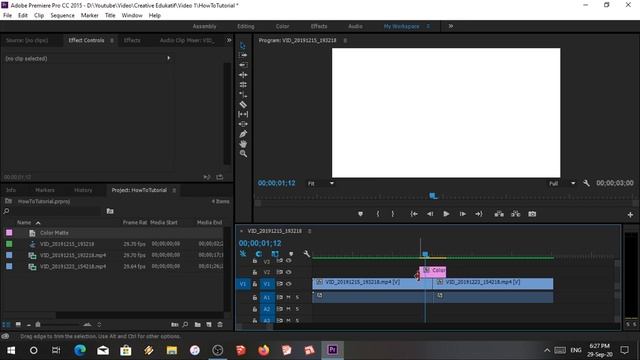Toggle V1 source patching button

point(243,284)
